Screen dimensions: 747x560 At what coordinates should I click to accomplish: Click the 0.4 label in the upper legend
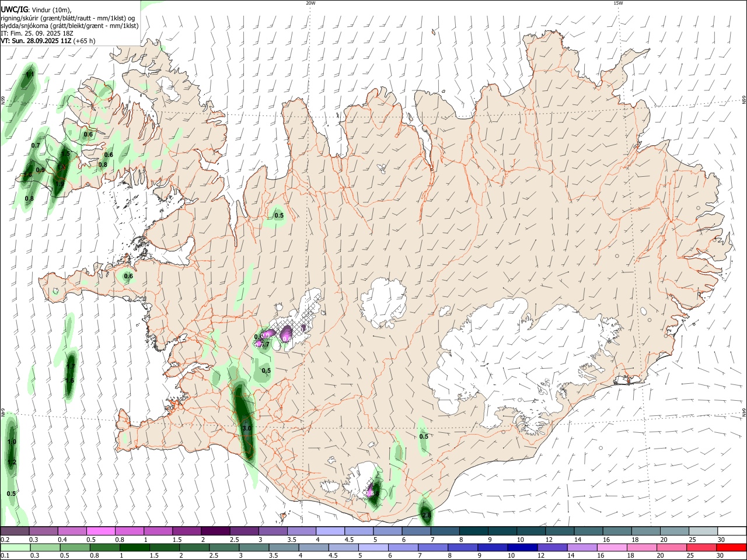(x=62, y=540)
